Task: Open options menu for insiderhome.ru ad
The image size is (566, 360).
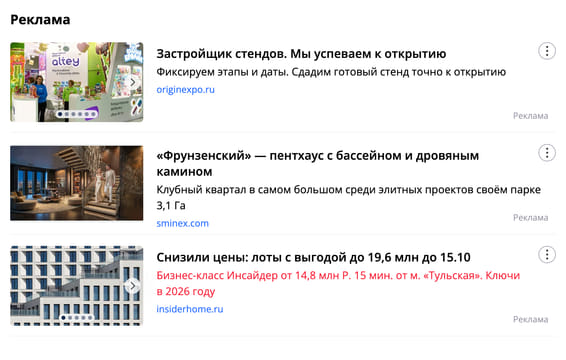Action: pos(547,255)
